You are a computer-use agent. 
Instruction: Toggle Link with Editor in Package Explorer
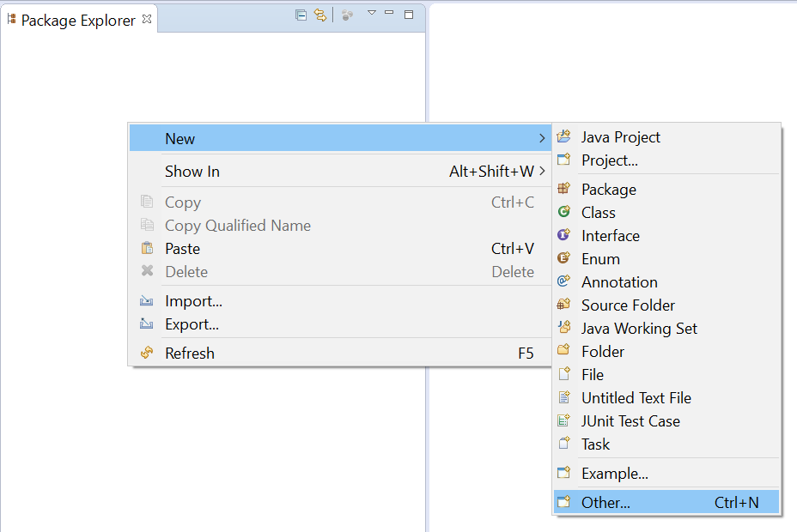[x=320, y=15]
